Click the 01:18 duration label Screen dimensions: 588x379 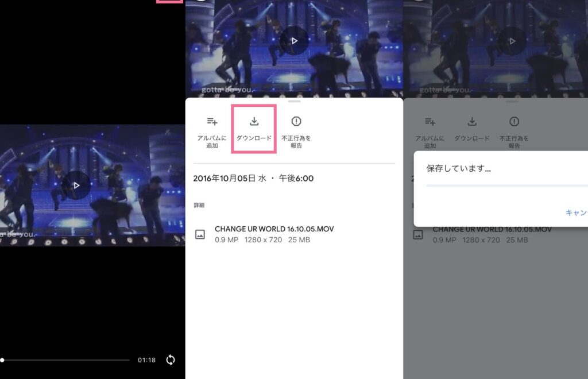tap(146, 360)
